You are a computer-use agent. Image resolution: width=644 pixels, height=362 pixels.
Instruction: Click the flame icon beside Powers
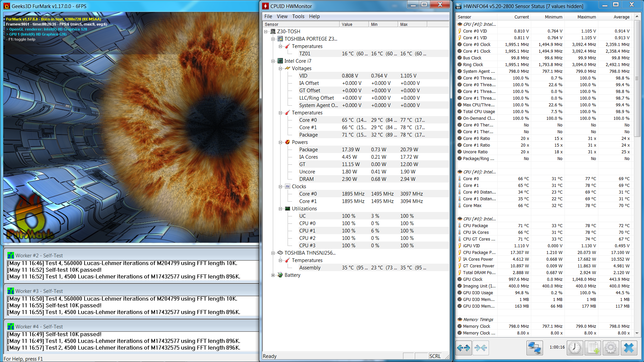point(288,142)
